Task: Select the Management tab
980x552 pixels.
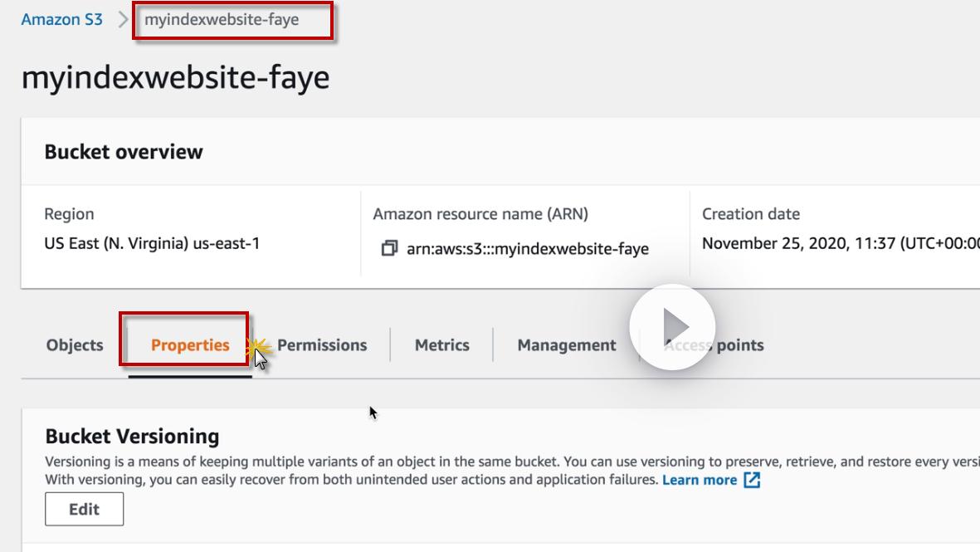Action: 567,345
